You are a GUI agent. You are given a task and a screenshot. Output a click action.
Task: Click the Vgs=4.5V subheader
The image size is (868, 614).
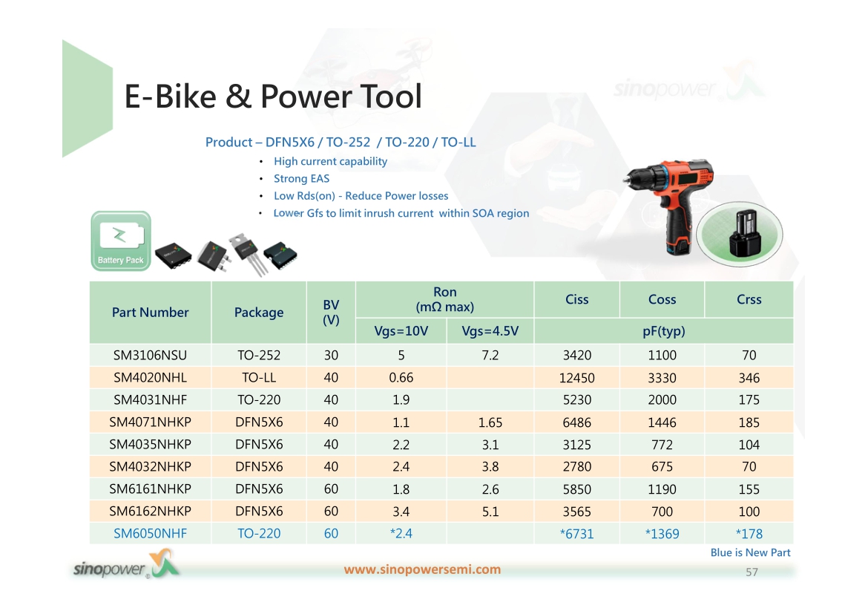(490, 331)
